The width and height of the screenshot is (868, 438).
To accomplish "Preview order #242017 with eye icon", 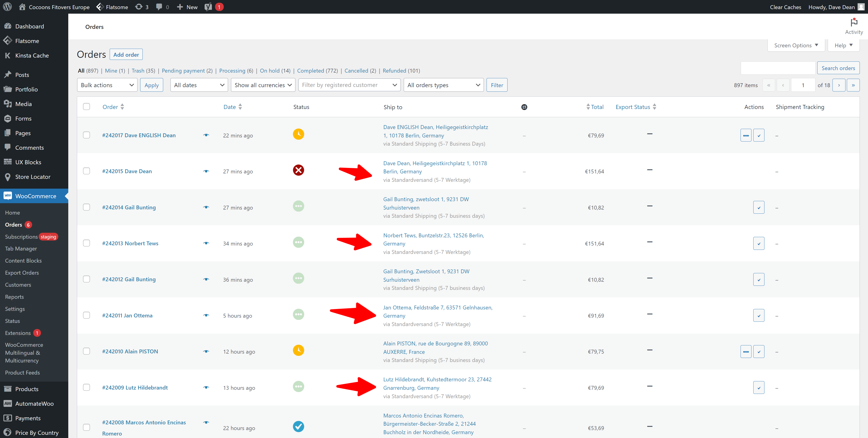I will point(206,135).
